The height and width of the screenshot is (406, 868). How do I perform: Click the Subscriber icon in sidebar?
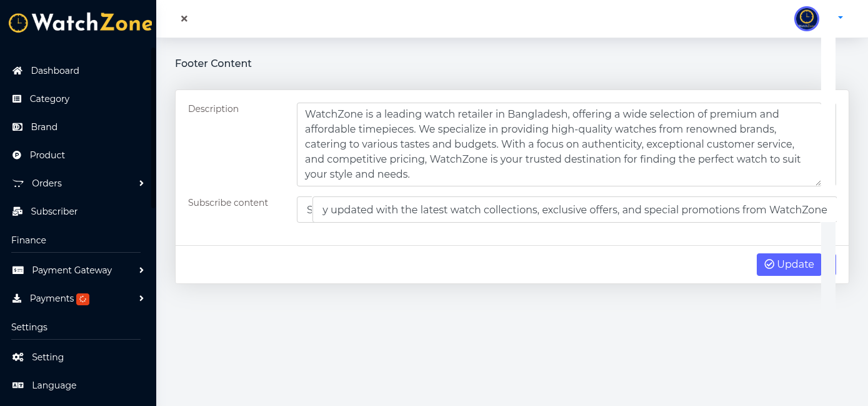coord(17,211)
